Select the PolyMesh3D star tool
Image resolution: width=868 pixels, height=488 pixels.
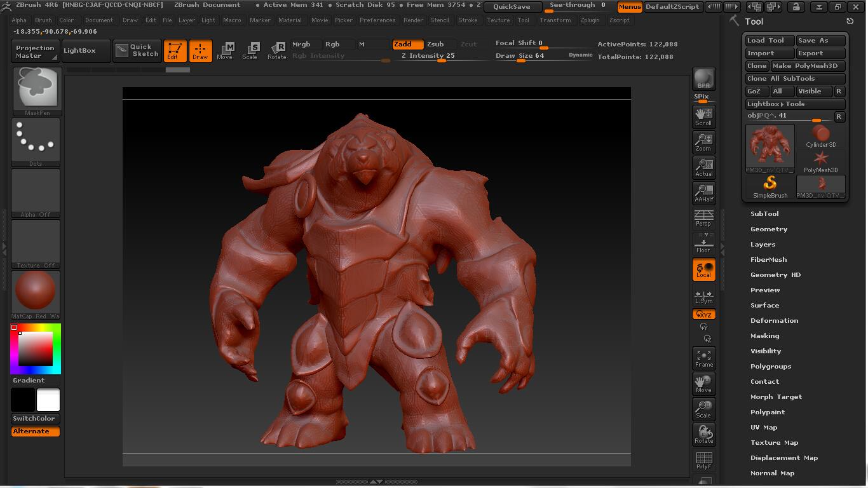[x=821, y=161]
